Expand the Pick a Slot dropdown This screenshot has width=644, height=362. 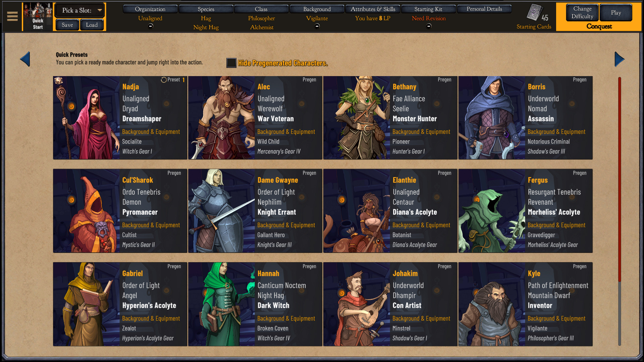80,10
